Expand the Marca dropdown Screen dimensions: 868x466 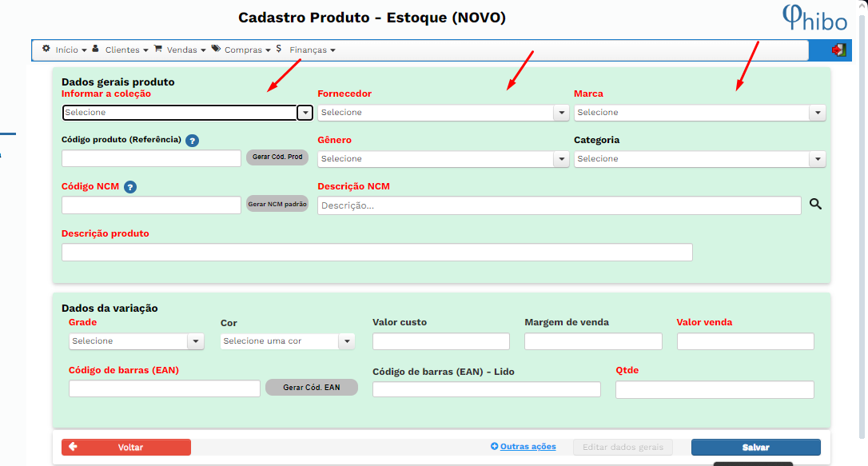(x=699, y=113)
